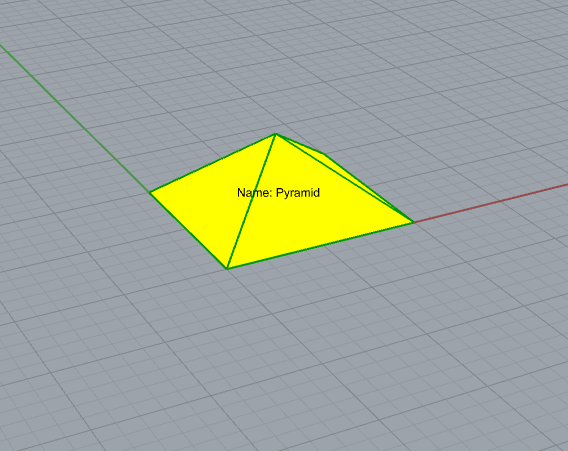Select the short edge from apex to back corner

click(300, 144)
